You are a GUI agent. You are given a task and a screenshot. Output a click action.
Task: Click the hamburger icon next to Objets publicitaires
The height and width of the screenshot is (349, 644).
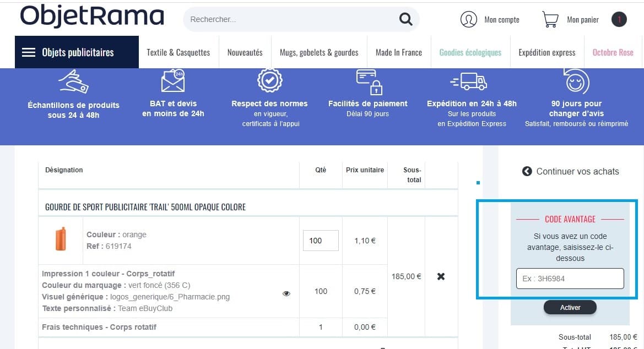(29, 52)
